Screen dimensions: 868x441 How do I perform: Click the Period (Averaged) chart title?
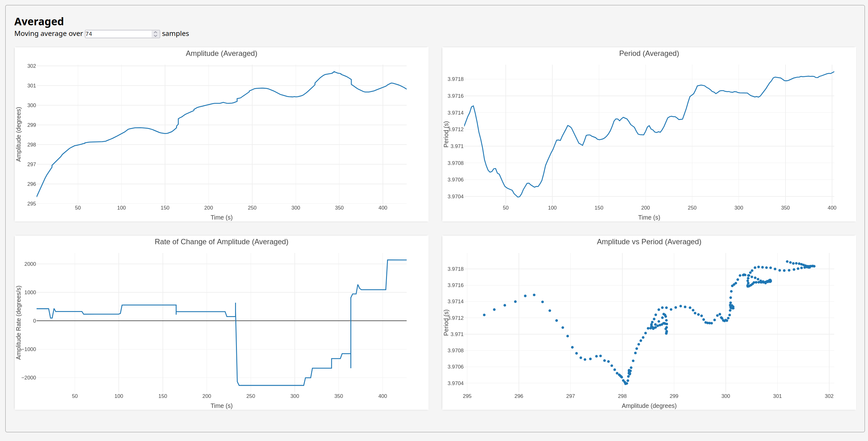pos(649,53)
